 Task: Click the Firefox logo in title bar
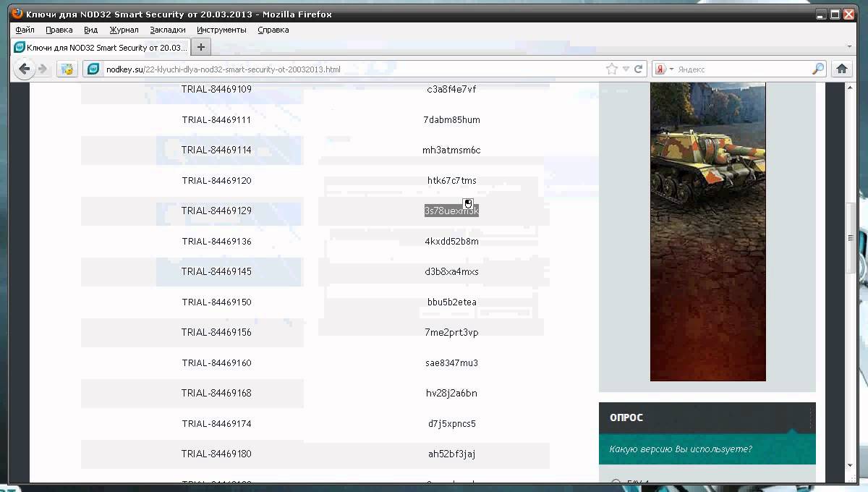click(x=17, y=14)
